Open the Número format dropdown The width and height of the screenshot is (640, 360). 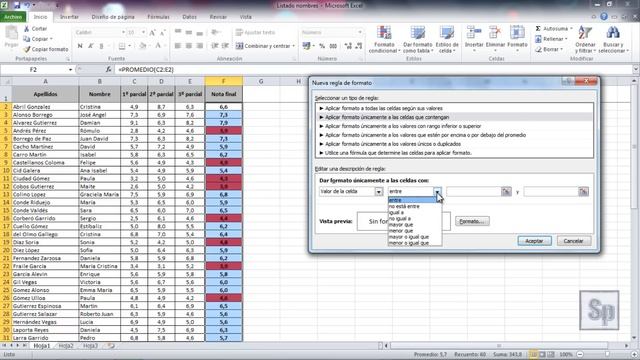pyautogui.click(x=360, y=32)
